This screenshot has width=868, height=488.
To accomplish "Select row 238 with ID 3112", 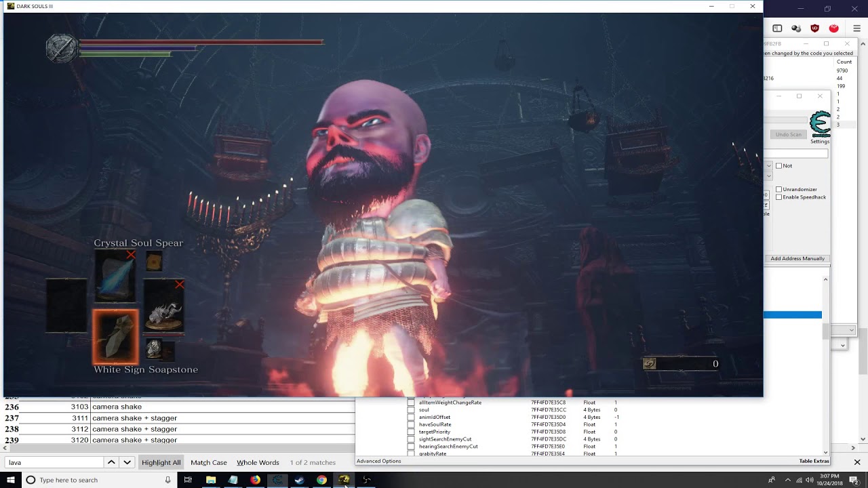I will (x=178, y=429).
